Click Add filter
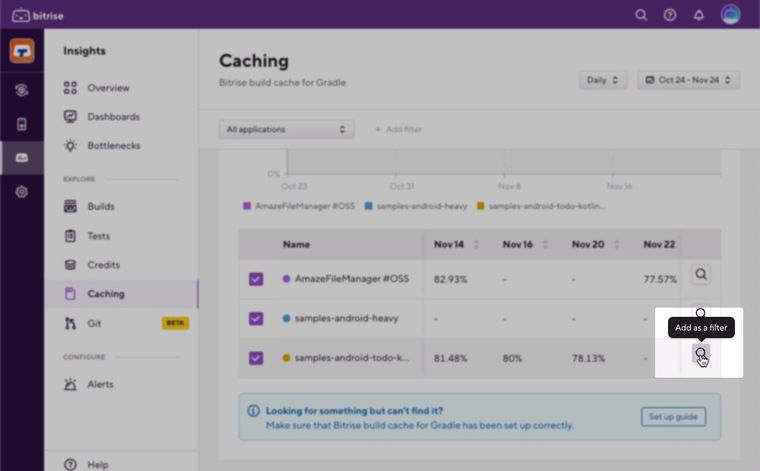This screenshot has width=760, height=471. coord(398,129)
